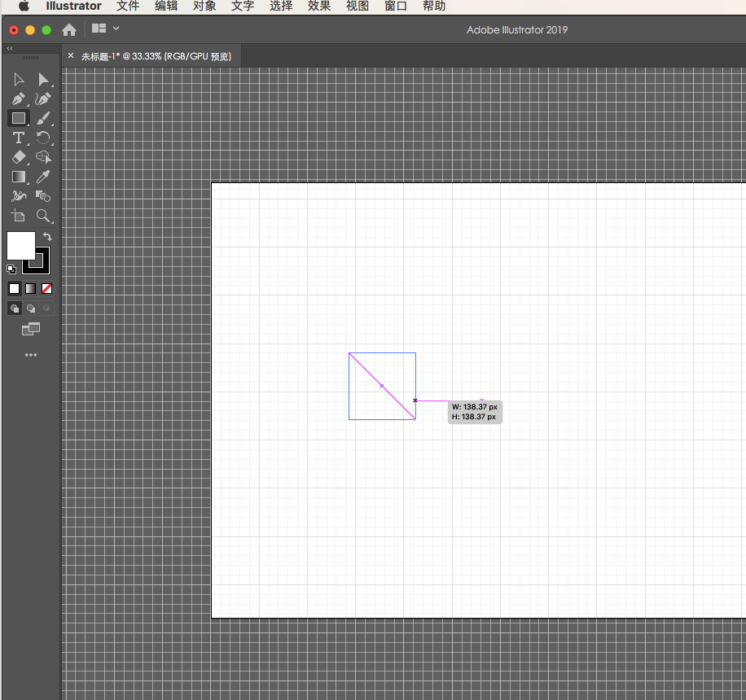This screenshot has height=700, width=746.
Task: Click toolbar gripper handle
Action: (x=30, y=58)
